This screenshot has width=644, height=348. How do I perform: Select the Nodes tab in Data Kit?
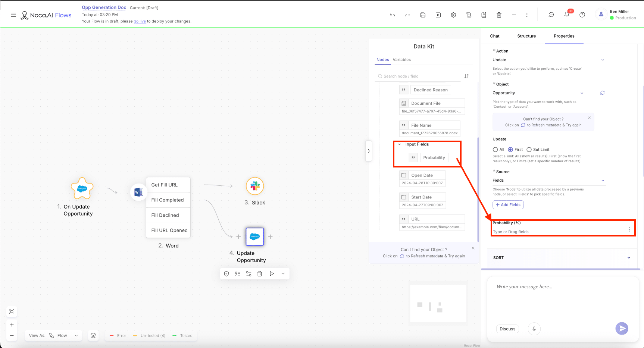[x=382, y=60]
